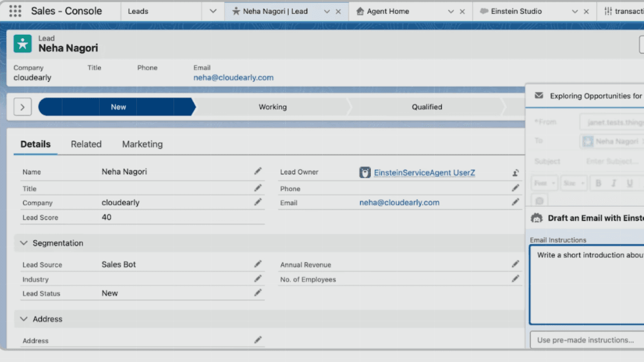Edit the Address field pencil icon

258,340
